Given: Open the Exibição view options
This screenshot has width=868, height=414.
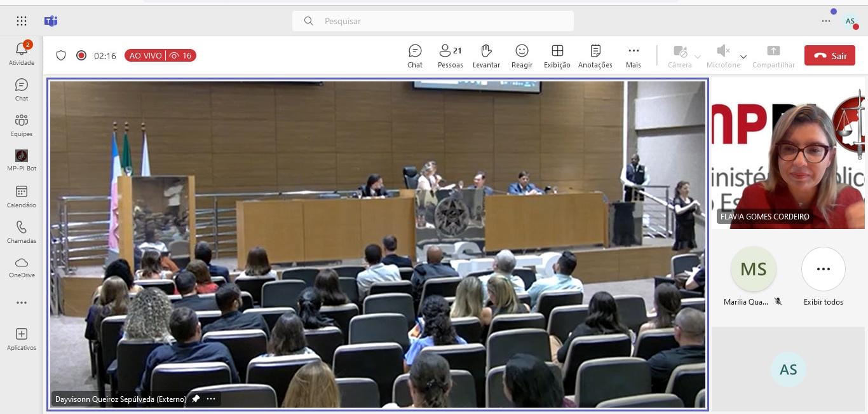Looking at the screenshot, I should (x=557, y=56).
